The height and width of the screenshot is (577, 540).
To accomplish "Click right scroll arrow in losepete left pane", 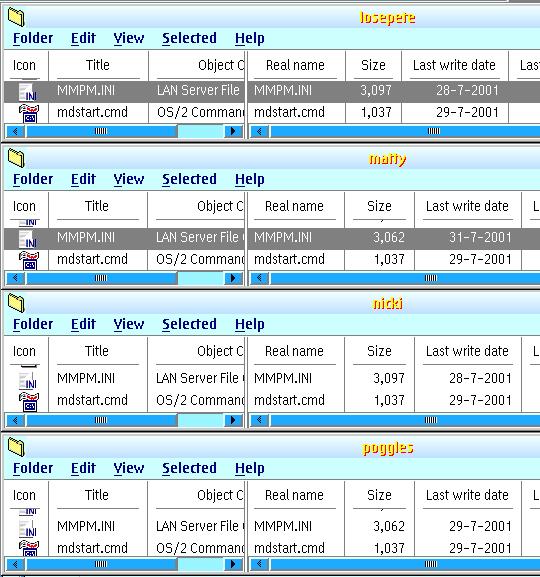I will click(x=233, y=131).
